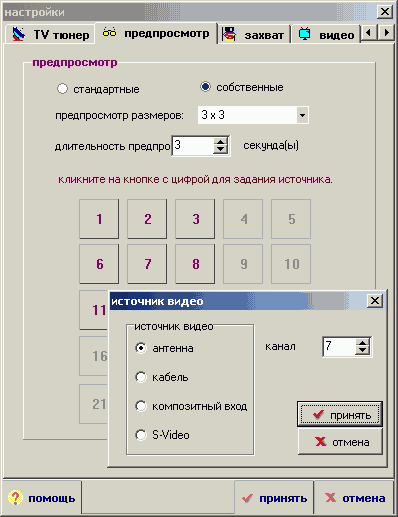
Task: Switch to the захват tab
Action: (254, 34)
